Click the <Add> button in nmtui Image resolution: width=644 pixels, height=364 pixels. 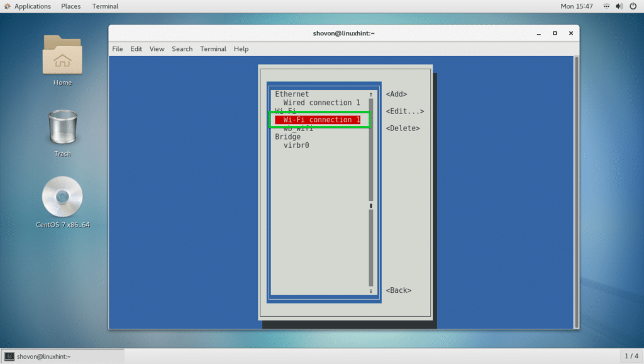396,94
